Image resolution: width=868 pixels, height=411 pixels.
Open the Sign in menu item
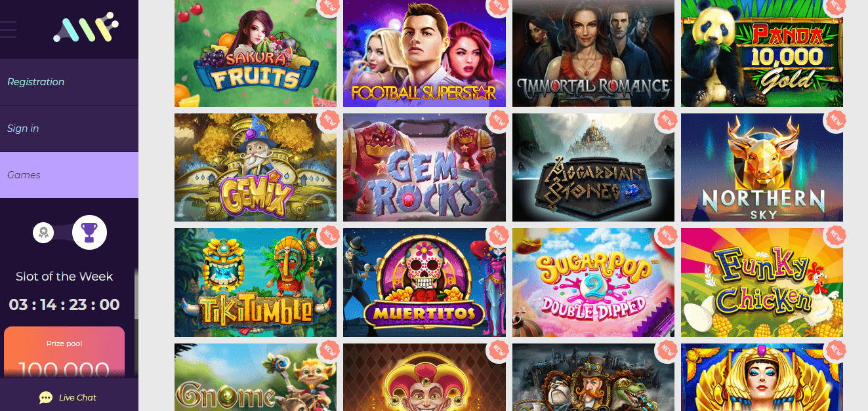(x=69, y=128)
